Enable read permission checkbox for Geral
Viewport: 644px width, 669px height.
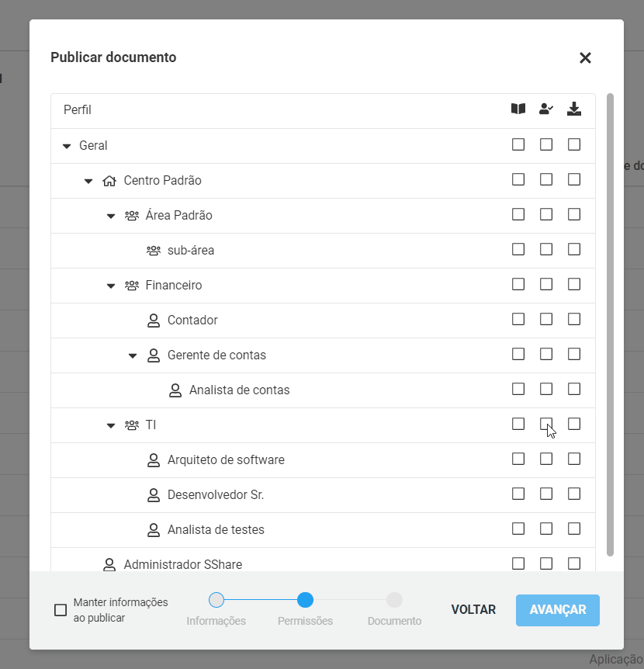(x=518, y=144)
